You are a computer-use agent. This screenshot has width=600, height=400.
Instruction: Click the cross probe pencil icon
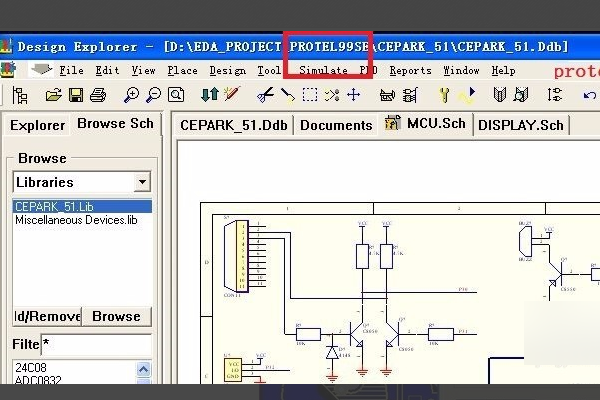232,94
